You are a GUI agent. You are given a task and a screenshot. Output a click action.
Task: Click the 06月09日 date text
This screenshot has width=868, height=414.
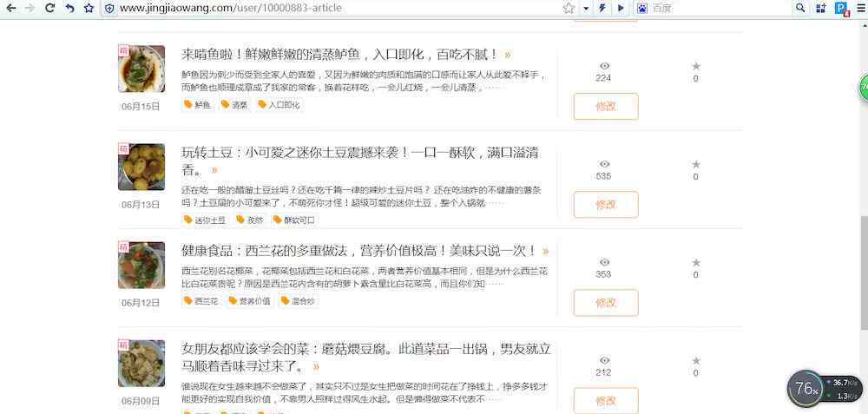click(141, 401)
